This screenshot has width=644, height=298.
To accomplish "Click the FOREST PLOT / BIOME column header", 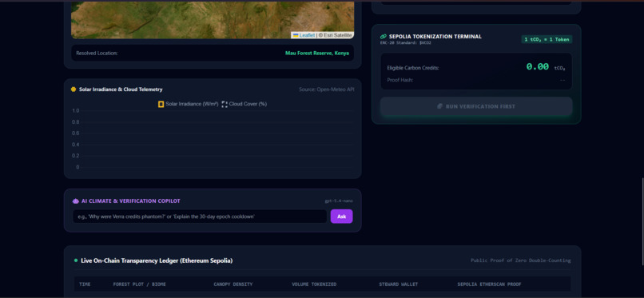I will [140, 284].
